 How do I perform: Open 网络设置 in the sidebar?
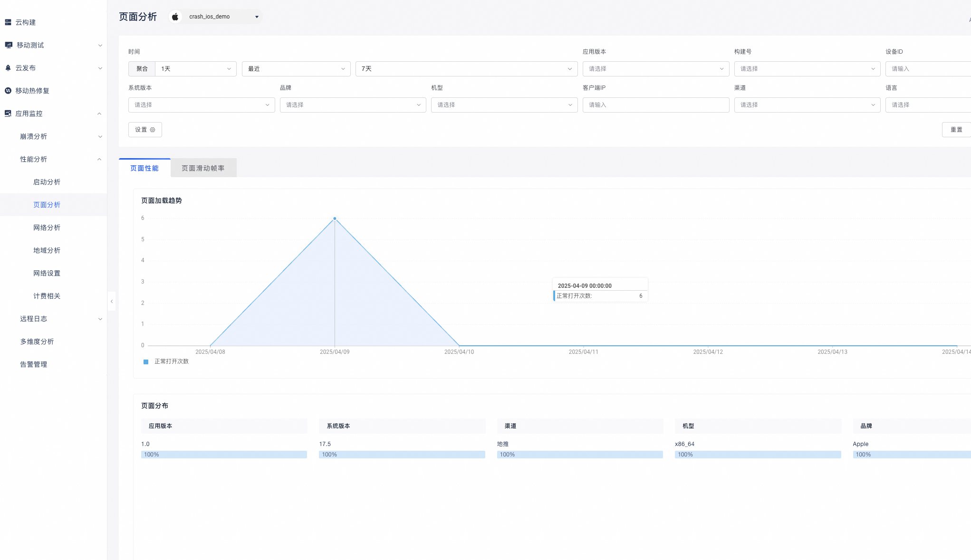point(47,273)
